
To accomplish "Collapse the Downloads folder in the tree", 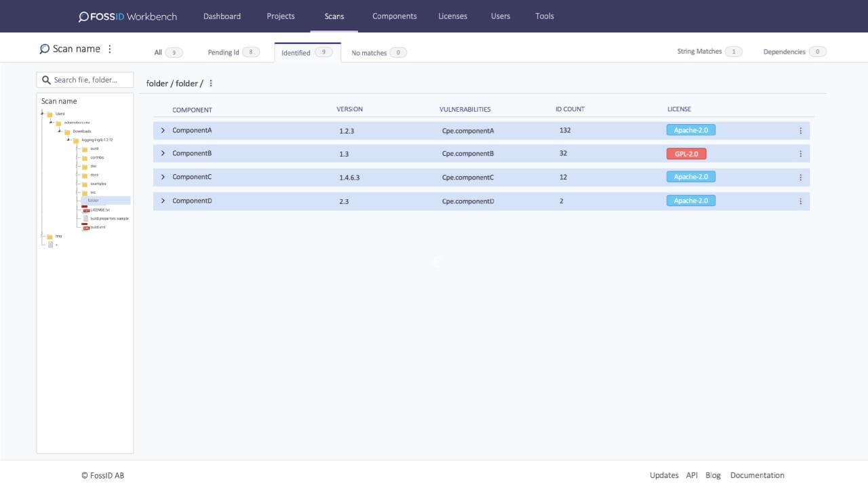I will coord(59,131).
